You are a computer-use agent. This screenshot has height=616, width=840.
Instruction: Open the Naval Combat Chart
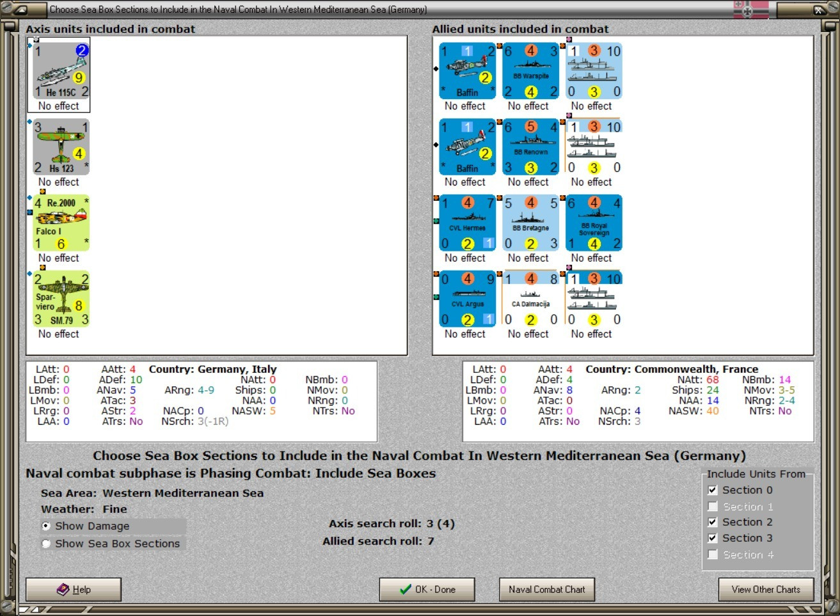547,589
